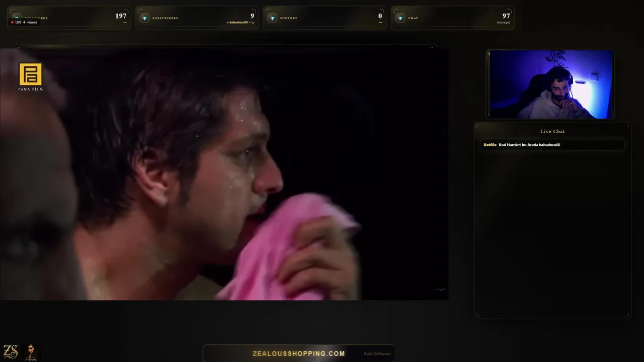Click the Pana Film logo

(31, 77)
